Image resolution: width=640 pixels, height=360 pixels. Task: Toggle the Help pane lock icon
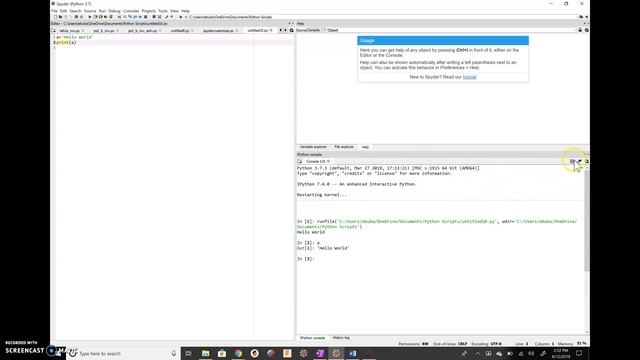click(580, 30)
